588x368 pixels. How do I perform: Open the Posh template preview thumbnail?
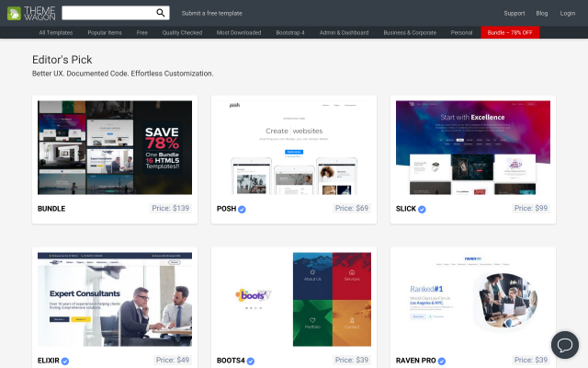pyautogui.click(x=294, y=147)
